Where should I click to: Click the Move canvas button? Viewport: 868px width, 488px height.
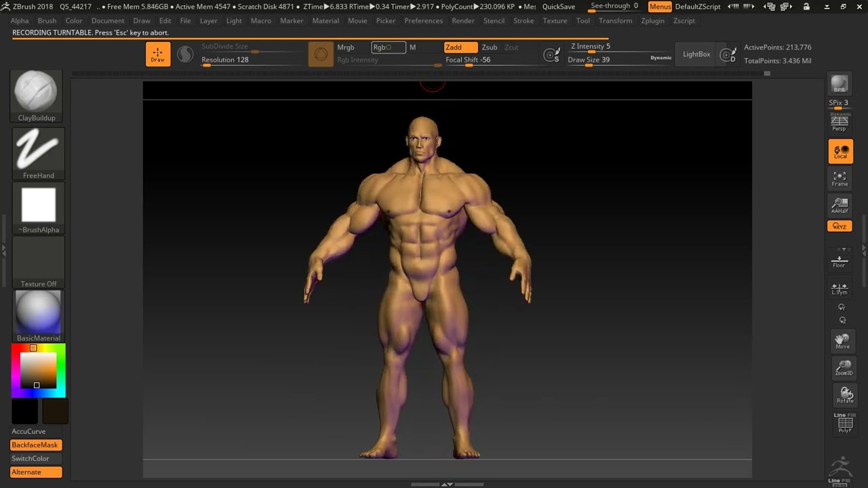point(843,341)
